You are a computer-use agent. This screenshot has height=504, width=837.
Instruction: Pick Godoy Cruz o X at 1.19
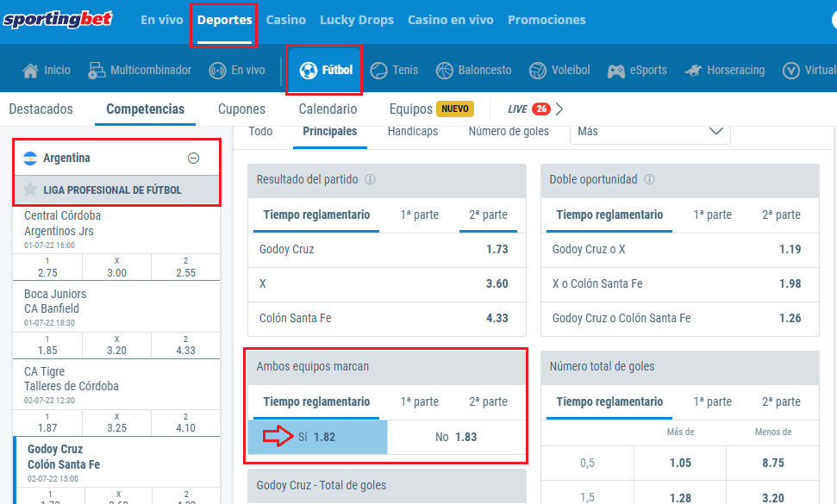[x=680, y=250]
